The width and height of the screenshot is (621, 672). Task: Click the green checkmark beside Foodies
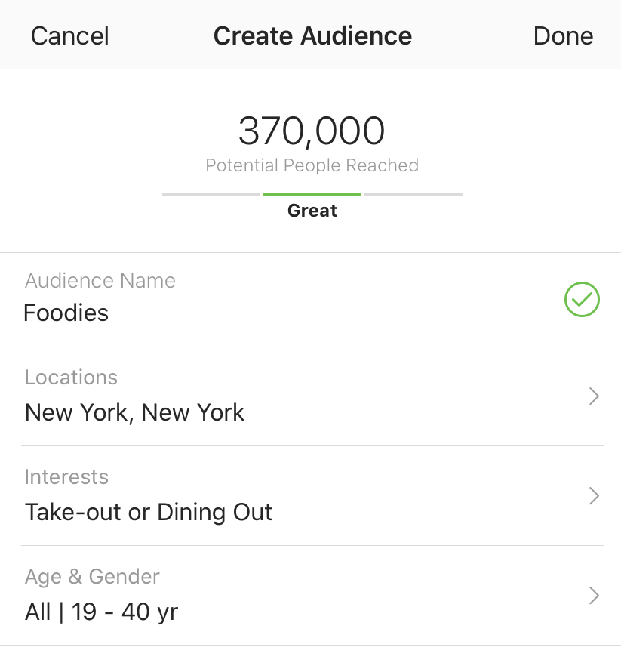[582, 300]
